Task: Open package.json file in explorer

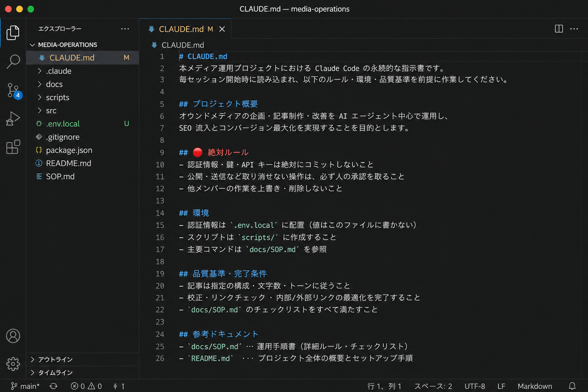Action: point(82,150)
